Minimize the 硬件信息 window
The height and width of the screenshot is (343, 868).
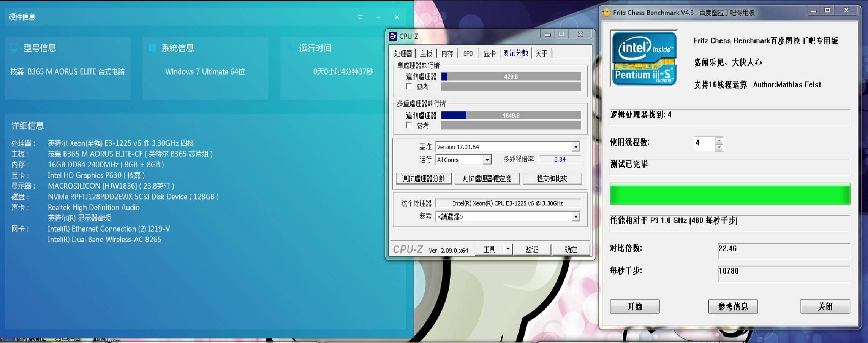pos(378,17)
